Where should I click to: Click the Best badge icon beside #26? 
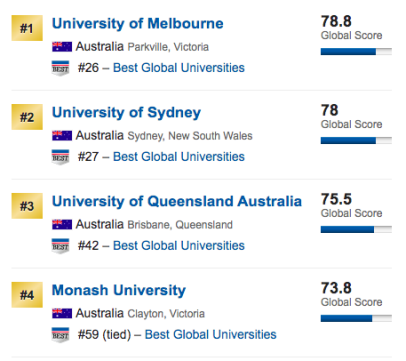[x=61, y=68]
